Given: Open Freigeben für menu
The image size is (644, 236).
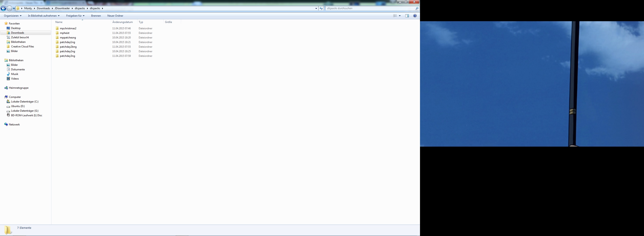Looking at the screenshot, I should point(75,16).
